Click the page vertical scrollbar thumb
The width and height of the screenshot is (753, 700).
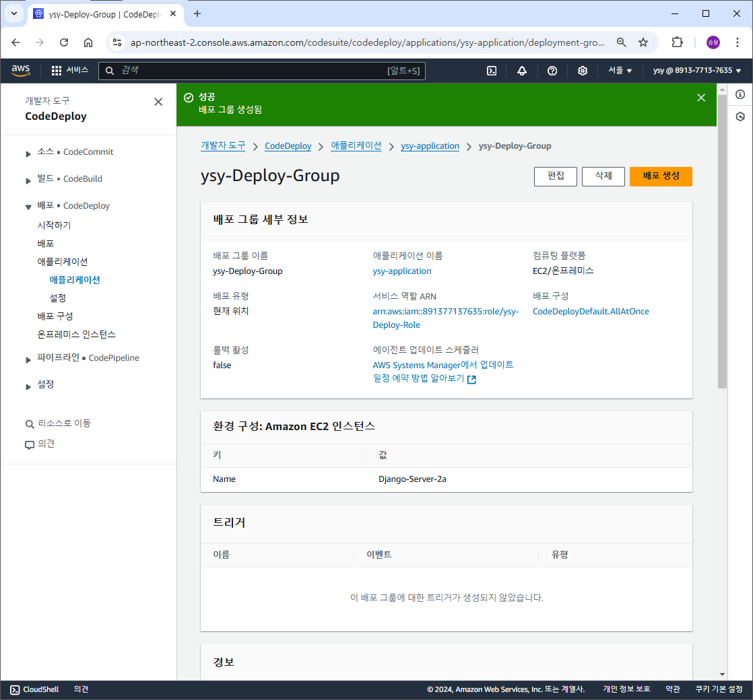click(722, 242)
